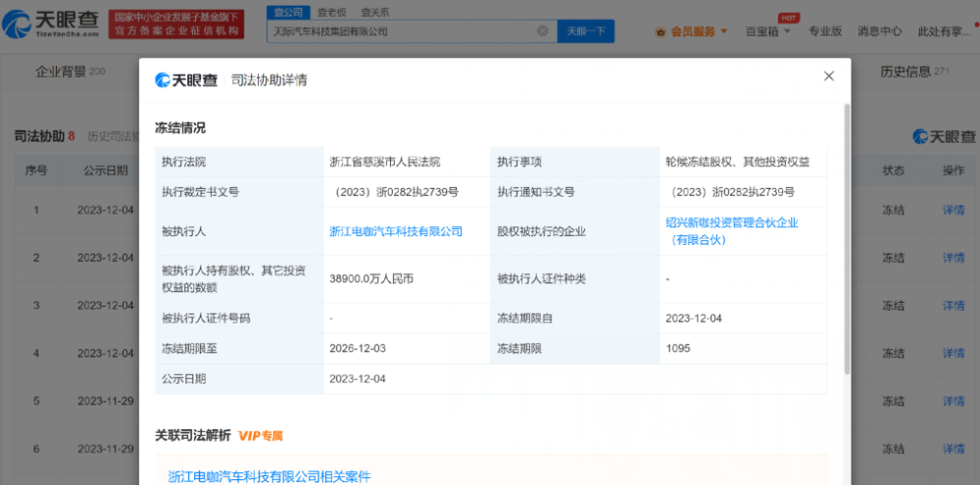980x485 pixels.
Task: Click the 天眼查 logo in dialog header
Action: coord(186,80)
